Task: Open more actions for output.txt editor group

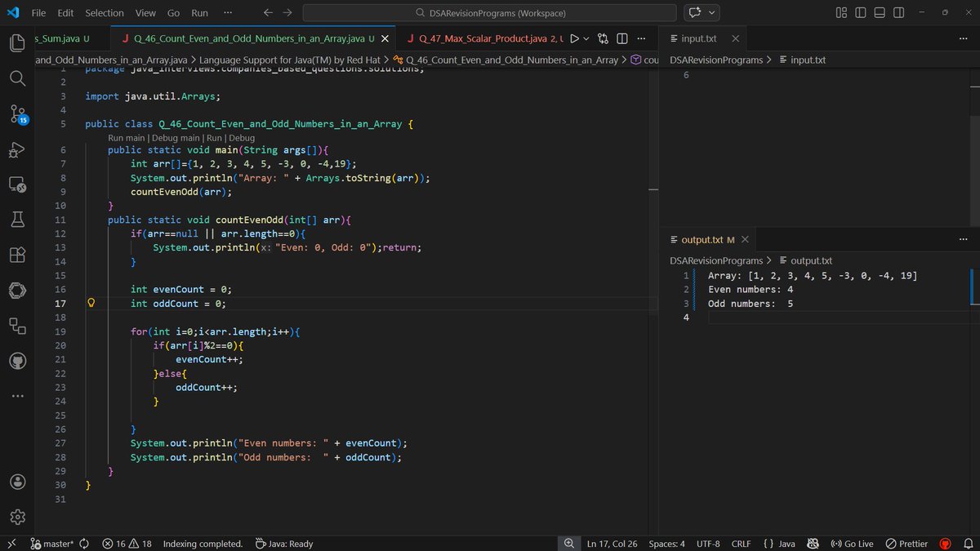Action: [964, 240]
